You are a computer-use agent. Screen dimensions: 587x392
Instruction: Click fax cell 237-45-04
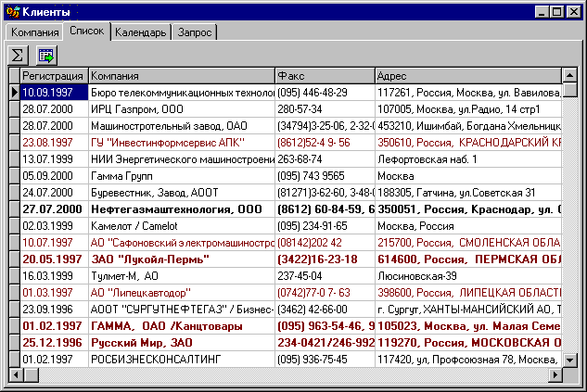[x=325, y=276]
